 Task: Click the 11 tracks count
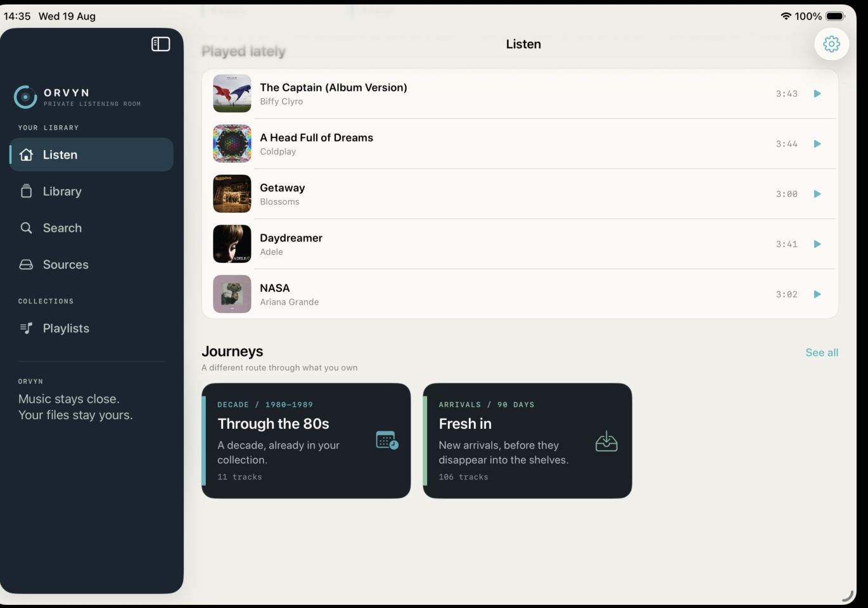tap(239, 477)
